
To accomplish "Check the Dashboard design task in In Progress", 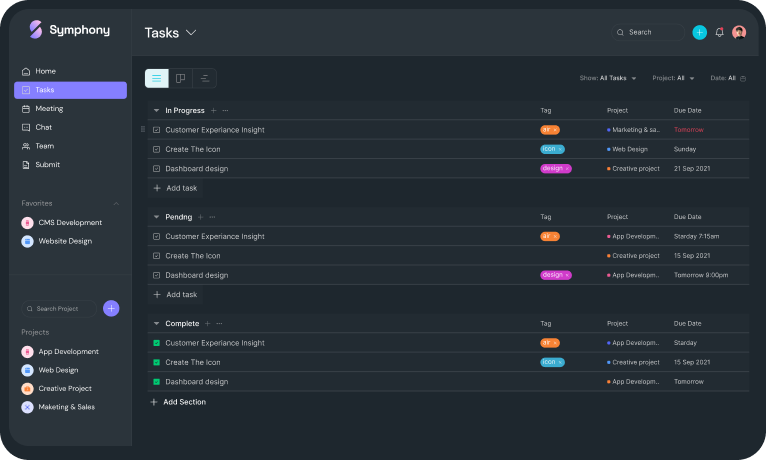I will (156, 168).
